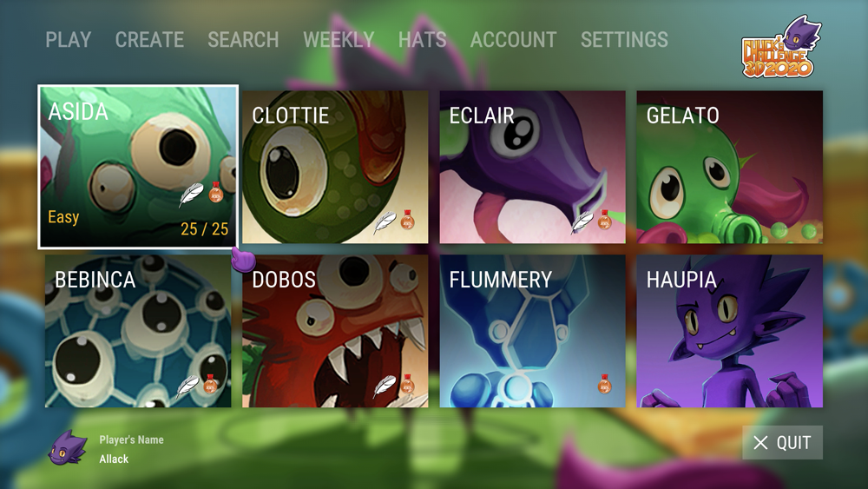Image resolution: width=868 pixels, height=489 pixels.
Task: Switch to the CREATE tab
Action: tap(149, 40)
